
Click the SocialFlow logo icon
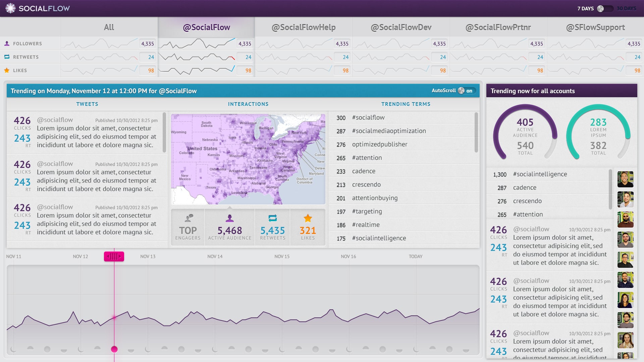[x=10, y=8]
